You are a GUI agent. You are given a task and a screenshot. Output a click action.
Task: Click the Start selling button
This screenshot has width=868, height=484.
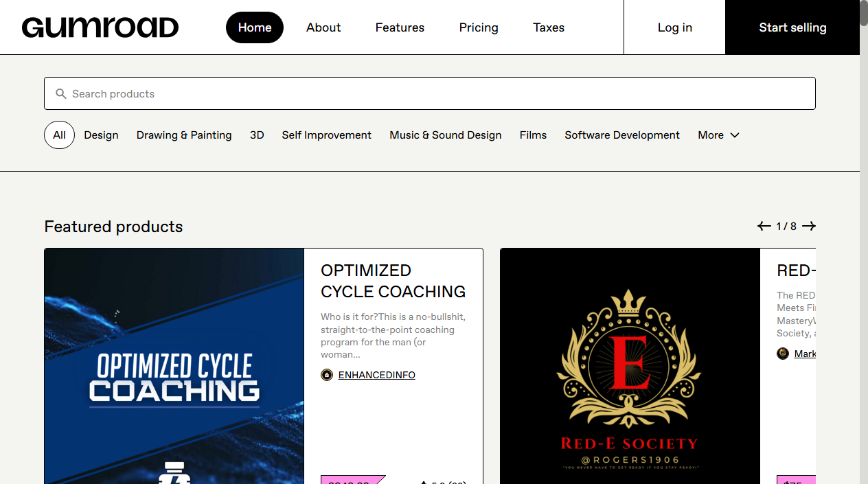click(x=792, y=27)
